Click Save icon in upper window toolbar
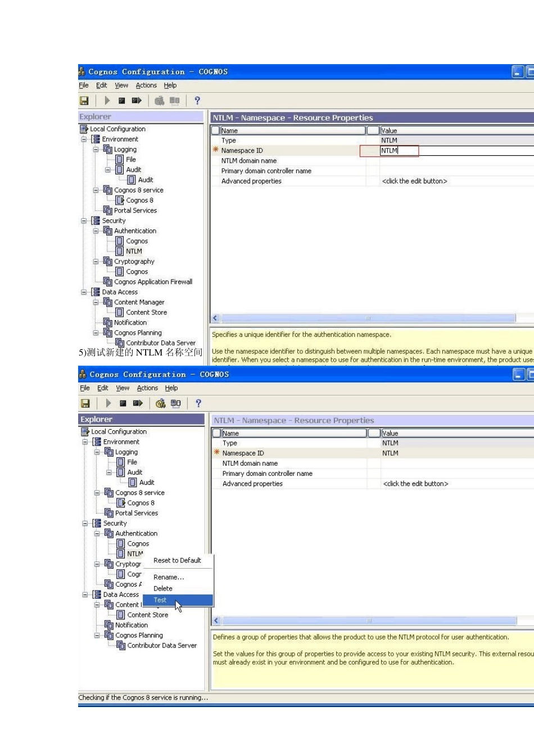The width and height of the screenshot is (534, 756). coord(84,101)
